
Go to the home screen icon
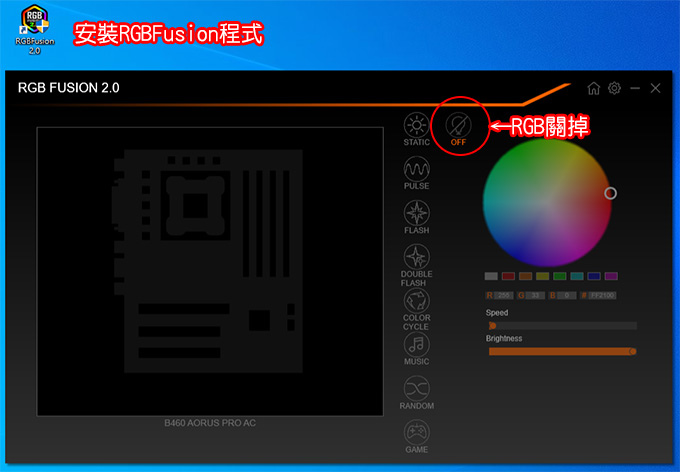tap(593, 88)
